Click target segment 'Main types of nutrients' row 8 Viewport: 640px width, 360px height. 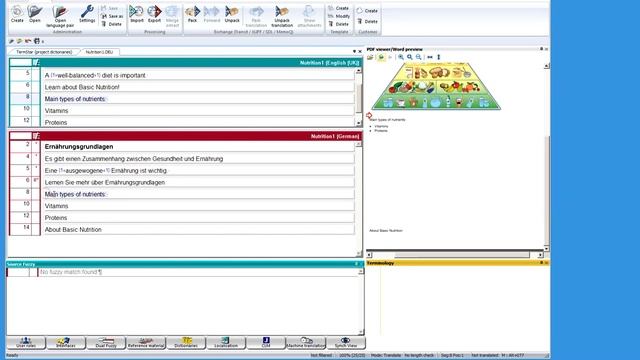click(x=199, y=194)
